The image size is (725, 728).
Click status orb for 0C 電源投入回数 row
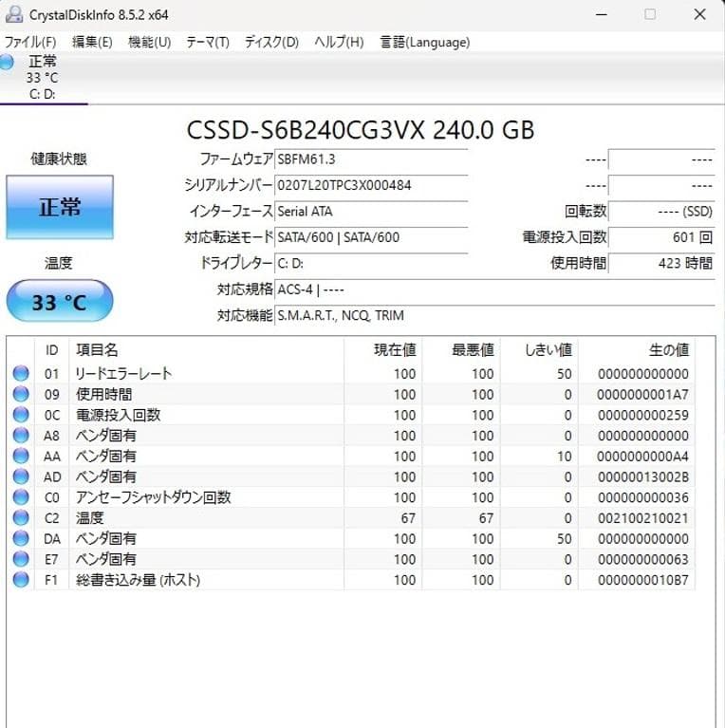[x=21, y=415]
